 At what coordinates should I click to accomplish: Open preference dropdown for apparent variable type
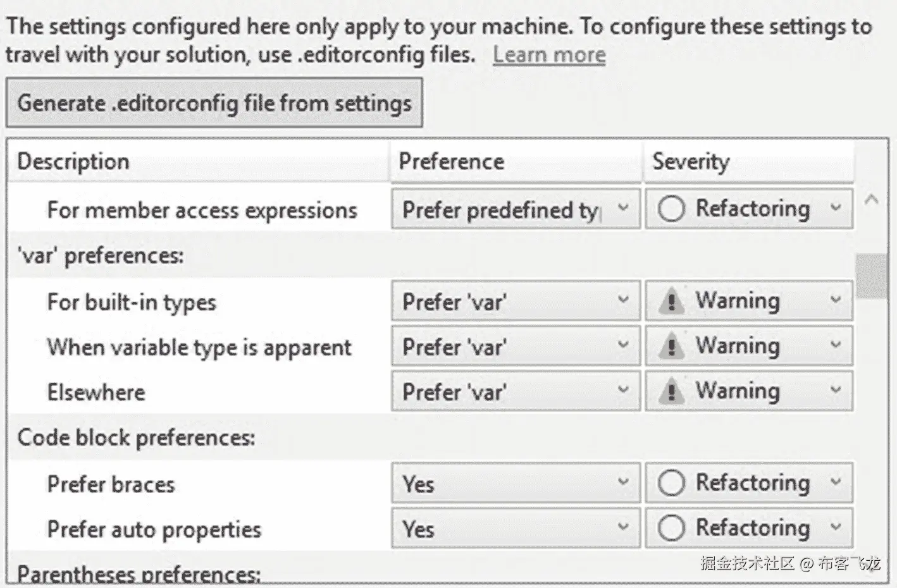pos(516,346)
